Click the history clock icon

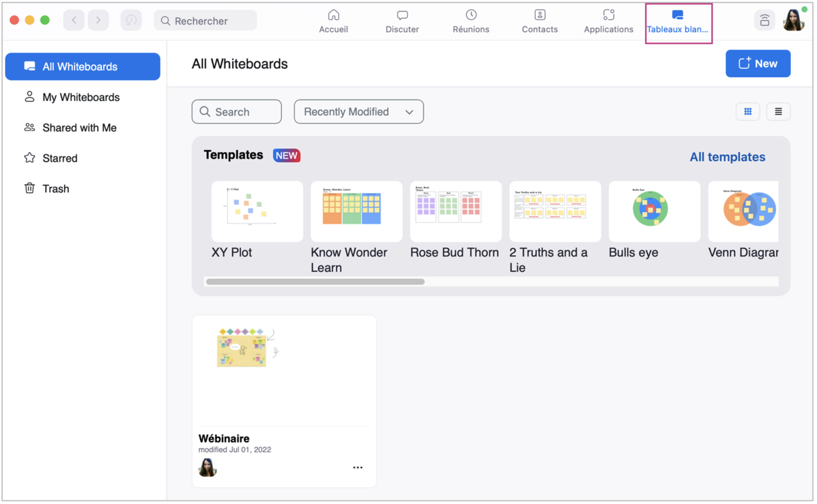tap(131, 20)
